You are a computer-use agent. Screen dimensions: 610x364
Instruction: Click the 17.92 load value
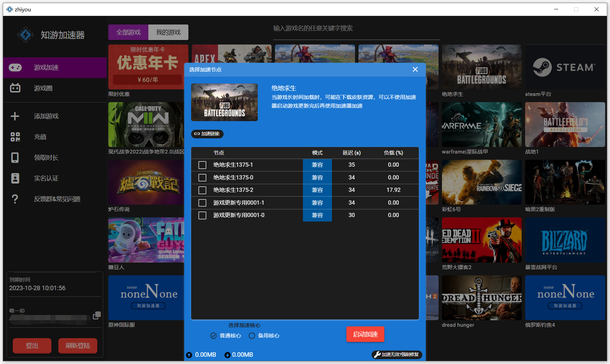(x=393, y=190)
